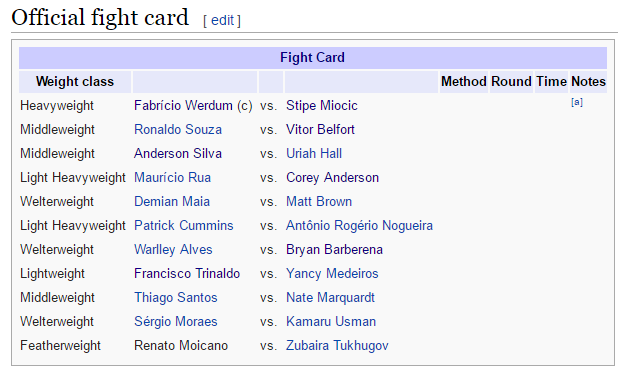Open the Thiago Santos link
Image resolution: width=618 pixels, height=371 pixels.
(x=176, y=298)
